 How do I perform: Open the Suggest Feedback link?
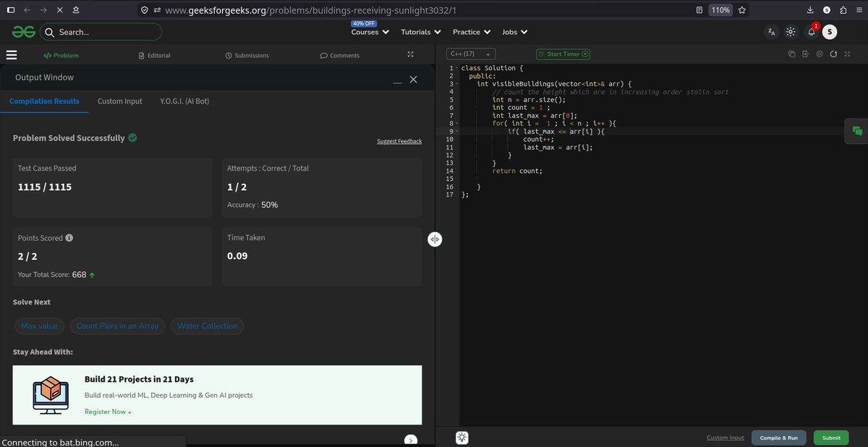pyautogui.click(x=399, y=141)
